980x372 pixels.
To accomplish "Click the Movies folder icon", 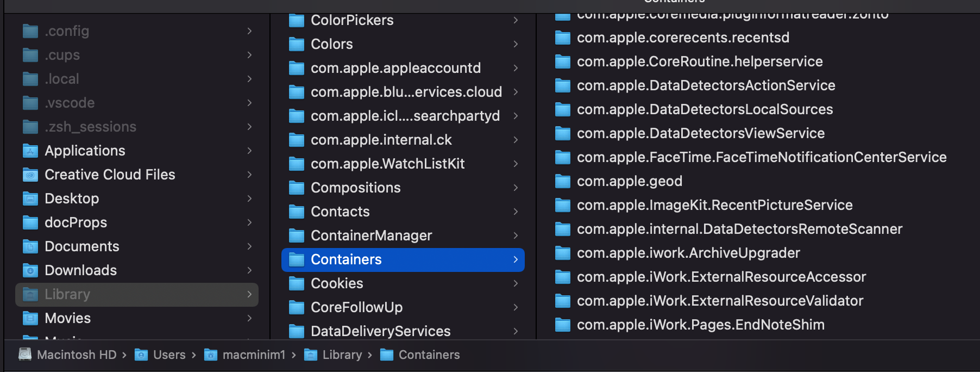I will coord(30,318).
